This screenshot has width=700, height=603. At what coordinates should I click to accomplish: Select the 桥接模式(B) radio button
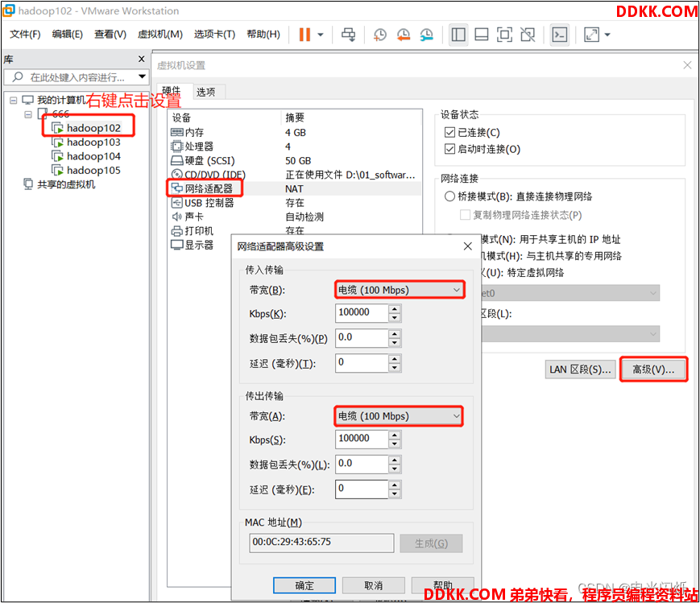pyautogui.click(x=449, y=196)
